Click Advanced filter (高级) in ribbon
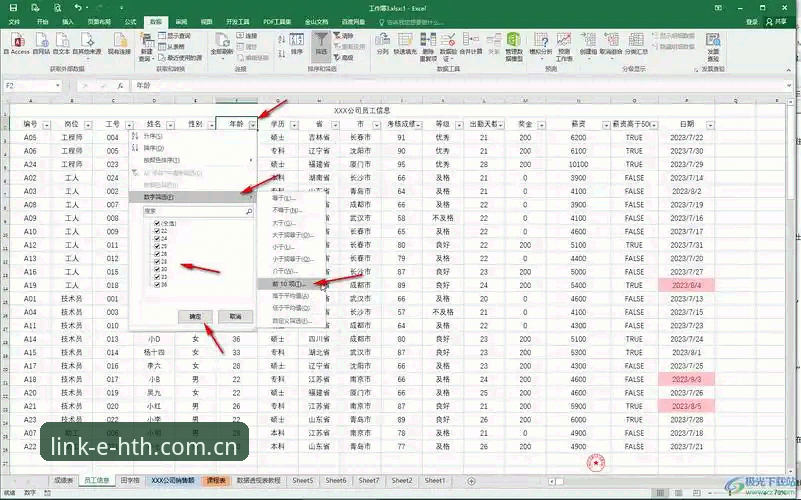 pos(344,58)
